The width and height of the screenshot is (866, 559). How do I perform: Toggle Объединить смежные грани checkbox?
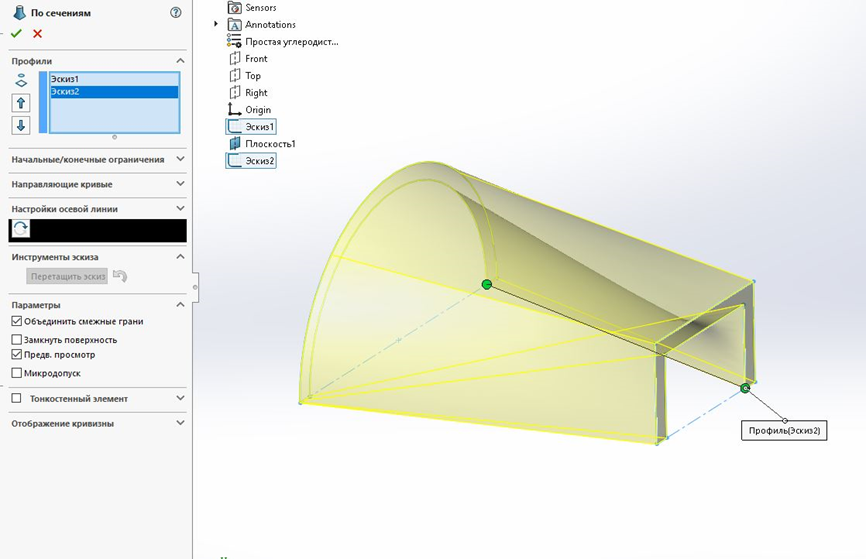[x=17, y=321]
